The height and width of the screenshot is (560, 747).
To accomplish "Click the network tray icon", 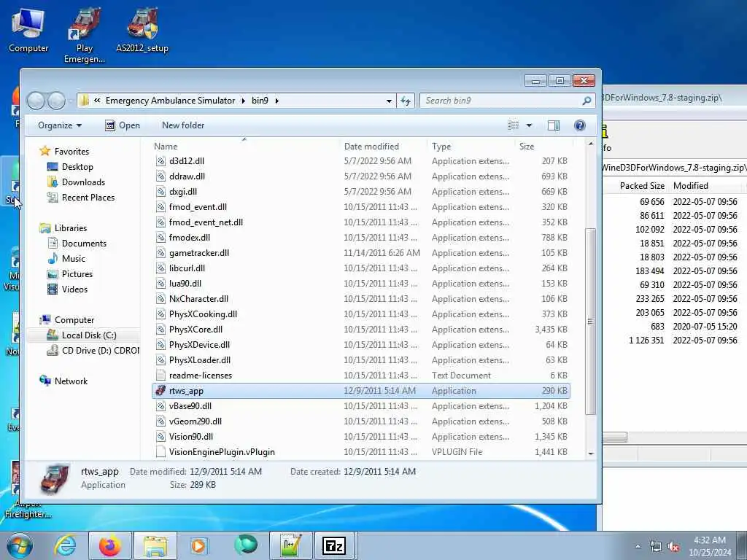I will point(656,547).
